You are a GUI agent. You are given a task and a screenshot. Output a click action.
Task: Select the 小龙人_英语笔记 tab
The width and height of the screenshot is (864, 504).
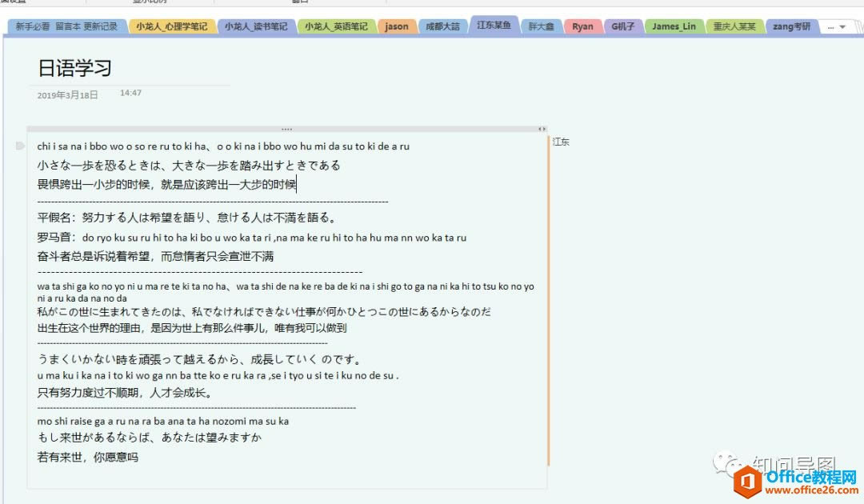pos(336,26)
